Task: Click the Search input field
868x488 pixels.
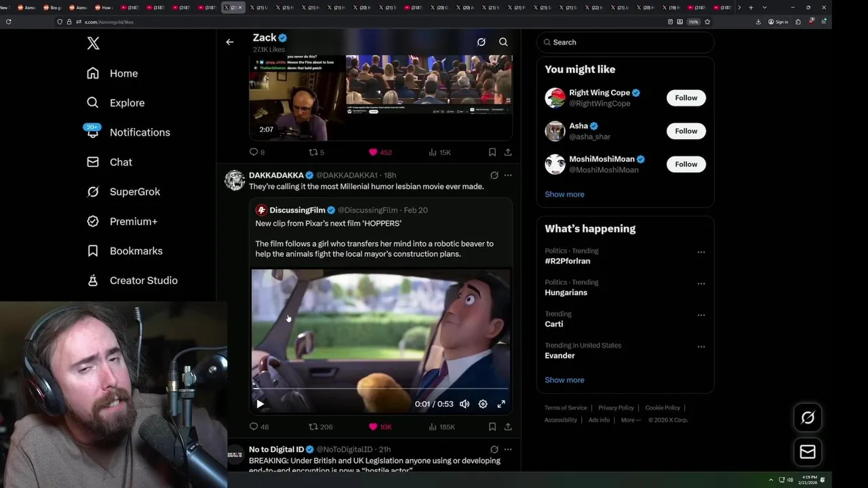Action: click(625, 42)
